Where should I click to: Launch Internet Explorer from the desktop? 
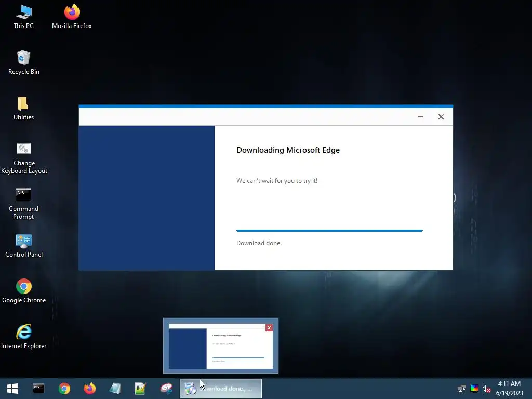[24, 337]
